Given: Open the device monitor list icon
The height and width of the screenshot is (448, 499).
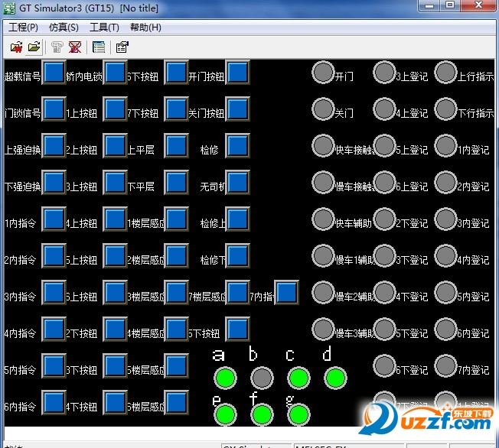Looking at the screenshot, I should (99, 47).
